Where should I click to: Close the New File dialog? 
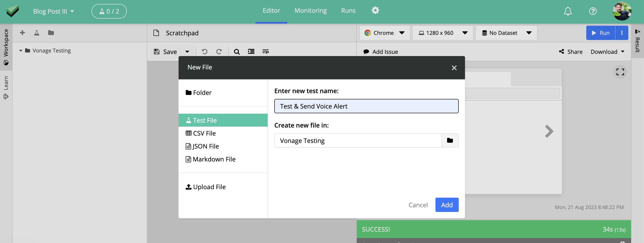point(454,68)
